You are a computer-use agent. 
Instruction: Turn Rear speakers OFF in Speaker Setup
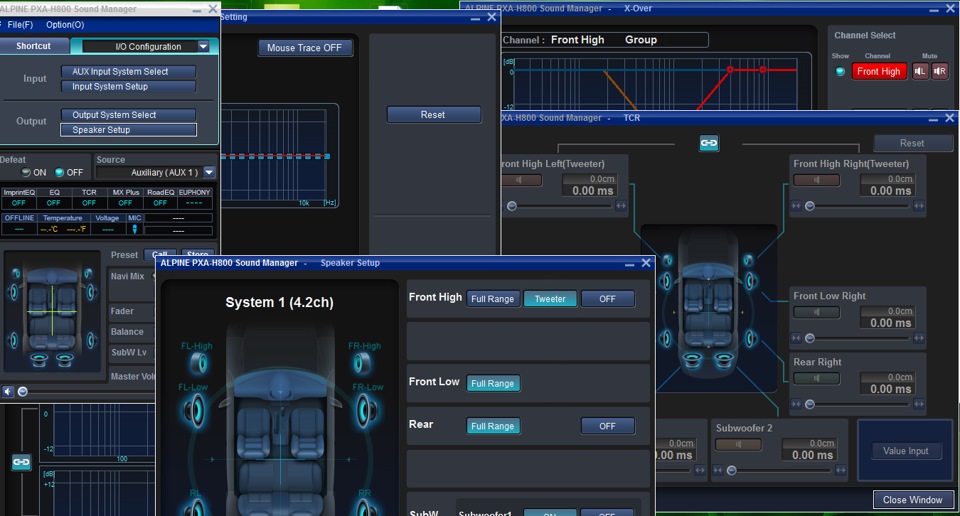(607, 426)
